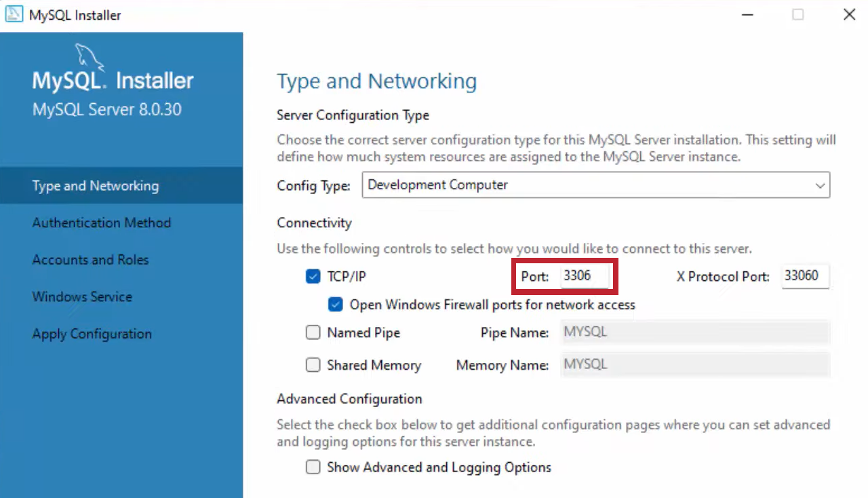868x498 pixels.
Task: Click the Pipe Name field
Action: (695, 332)
